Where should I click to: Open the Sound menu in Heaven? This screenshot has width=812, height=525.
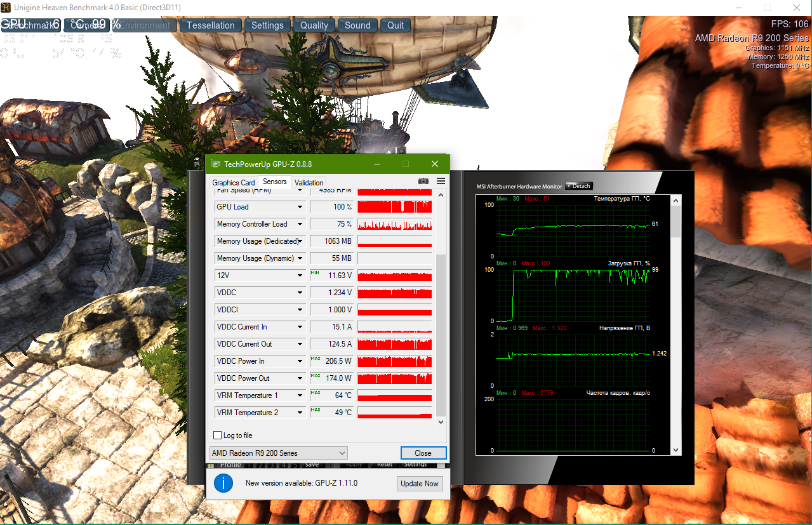(357, 25)
